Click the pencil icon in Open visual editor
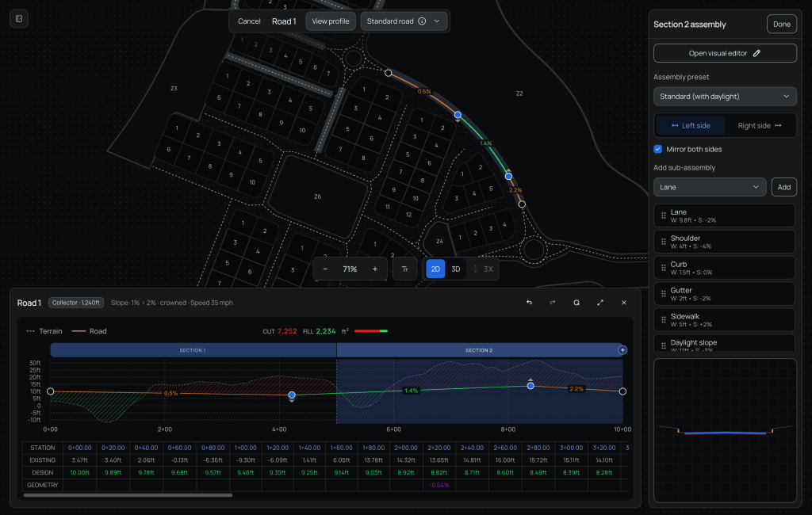The image size is (812, 515). (x=756, y=53)
